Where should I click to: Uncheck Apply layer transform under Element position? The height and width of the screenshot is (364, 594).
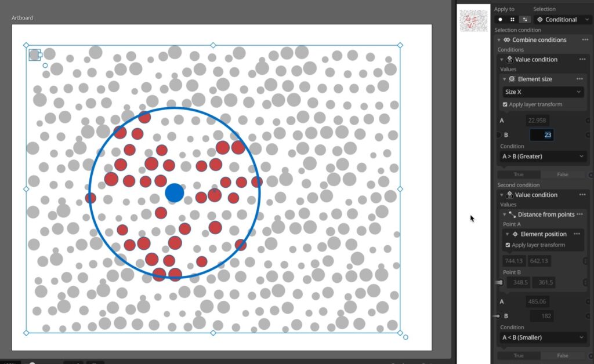click(x=508, y=245)
